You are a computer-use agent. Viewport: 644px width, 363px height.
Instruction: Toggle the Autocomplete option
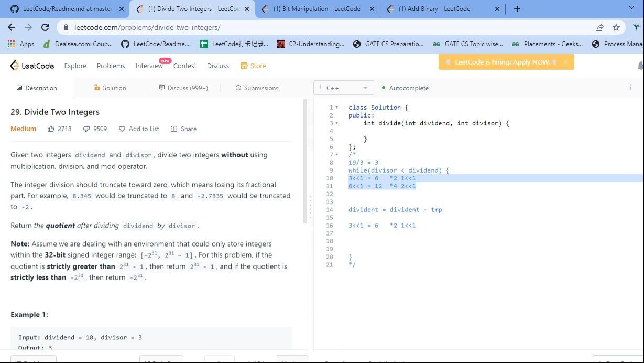pos(405,88)
